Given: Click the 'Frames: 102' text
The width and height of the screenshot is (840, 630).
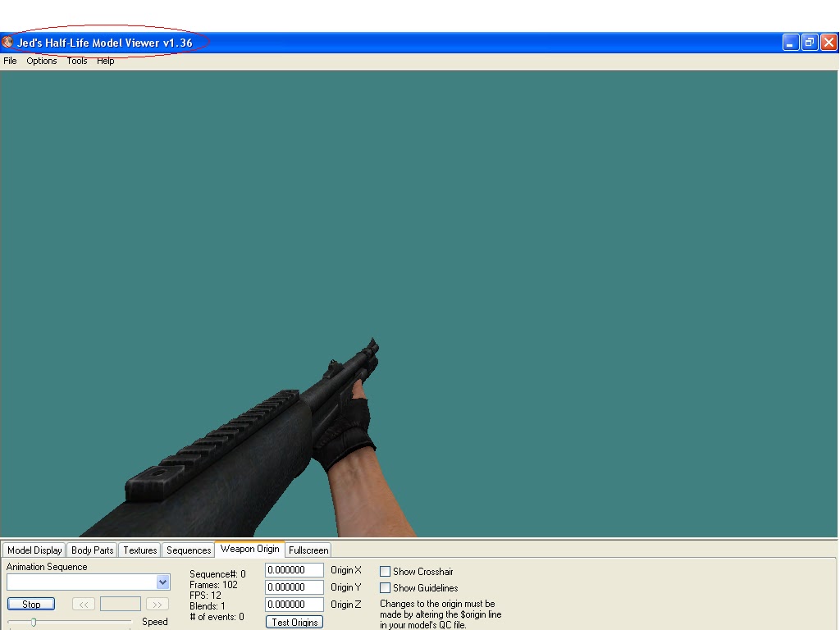Looking at the screenshot, I should pyautogui.click(x=213, y=585).
